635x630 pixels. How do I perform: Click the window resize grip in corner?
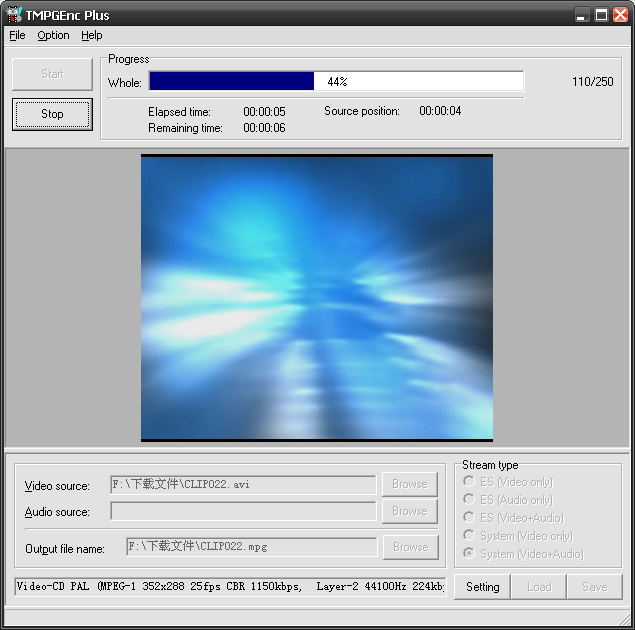(x=625, y=619)
